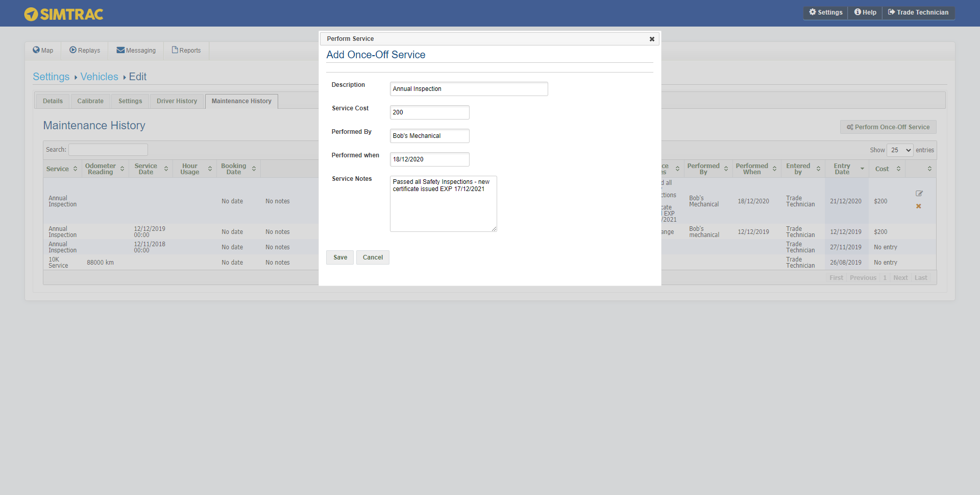
Task: Open the Messaging tab
Action: pyautogui.click(x=136, y=51)
